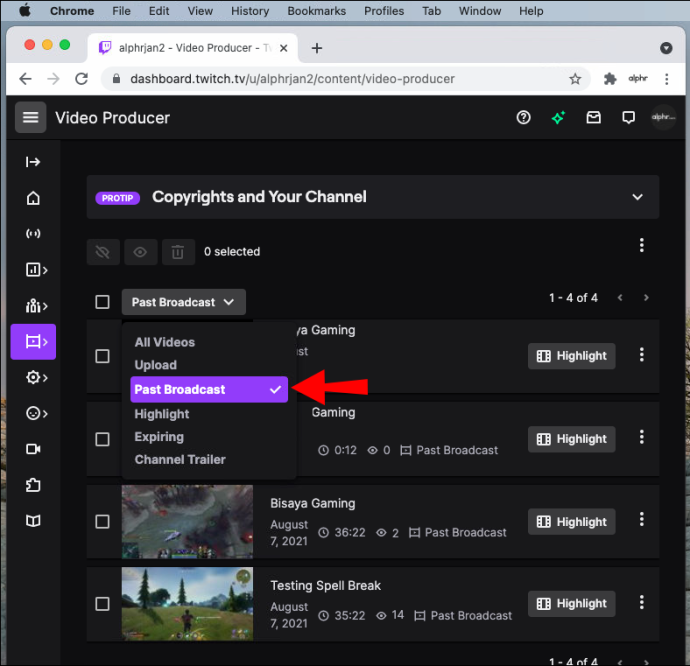This screenshot has width=690, height=666.
Task: Open the Chrome History menu
Action: click(250, 11)
